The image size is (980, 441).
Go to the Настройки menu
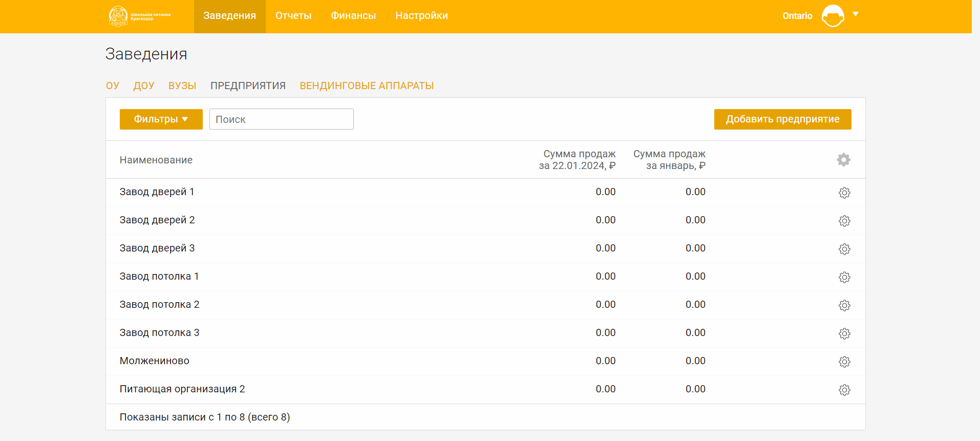(x=421, y=16)
